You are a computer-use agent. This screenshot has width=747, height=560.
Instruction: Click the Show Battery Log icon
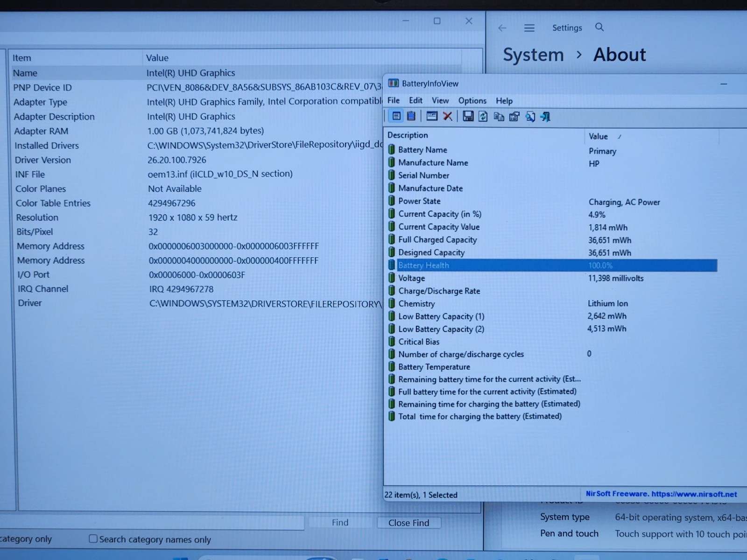(411, 116)
